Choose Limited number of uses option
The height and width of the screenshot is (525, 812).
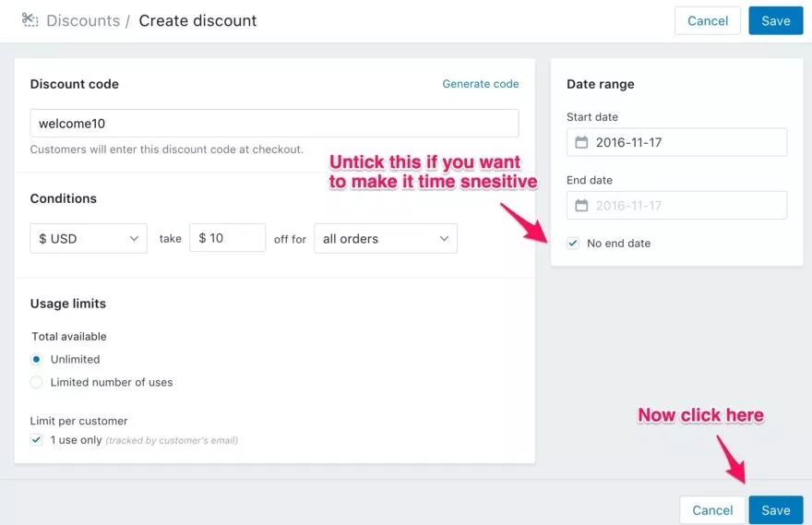click(x=37, y=382)
